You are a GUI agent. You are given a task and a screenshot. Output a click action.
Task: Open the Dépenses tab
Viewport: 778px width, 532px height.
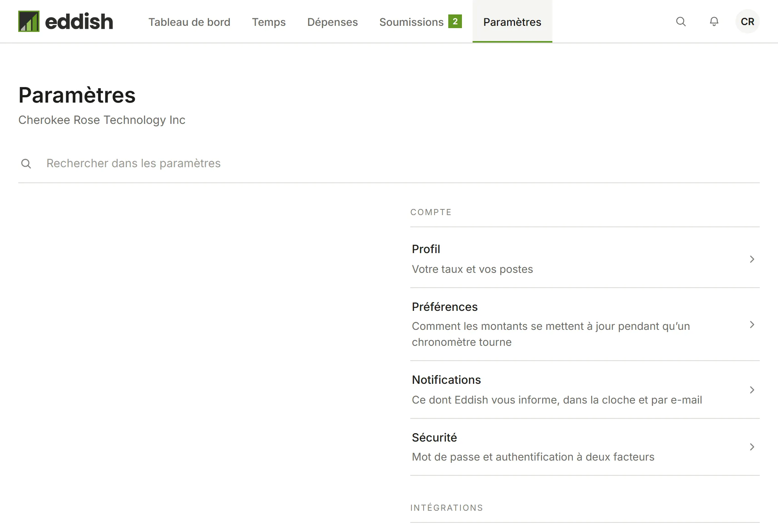tap(332, 22)
